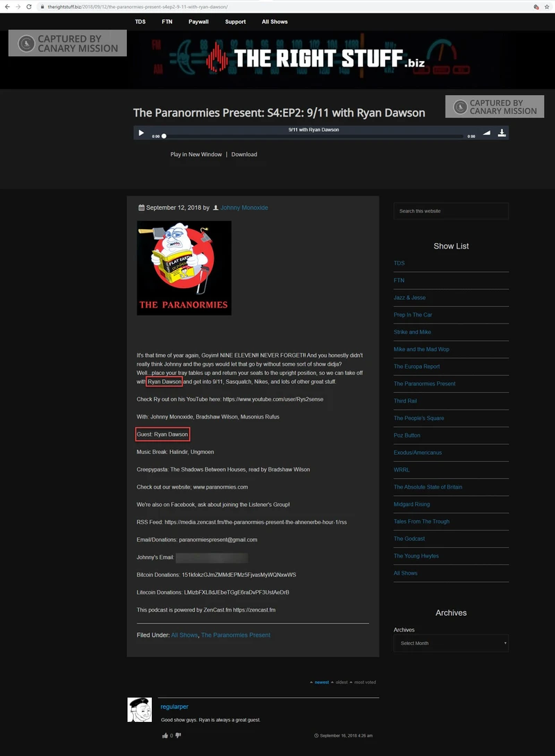Downvote regularper's comment with thumbs down

pyautogui.click(x=178, y=735)
